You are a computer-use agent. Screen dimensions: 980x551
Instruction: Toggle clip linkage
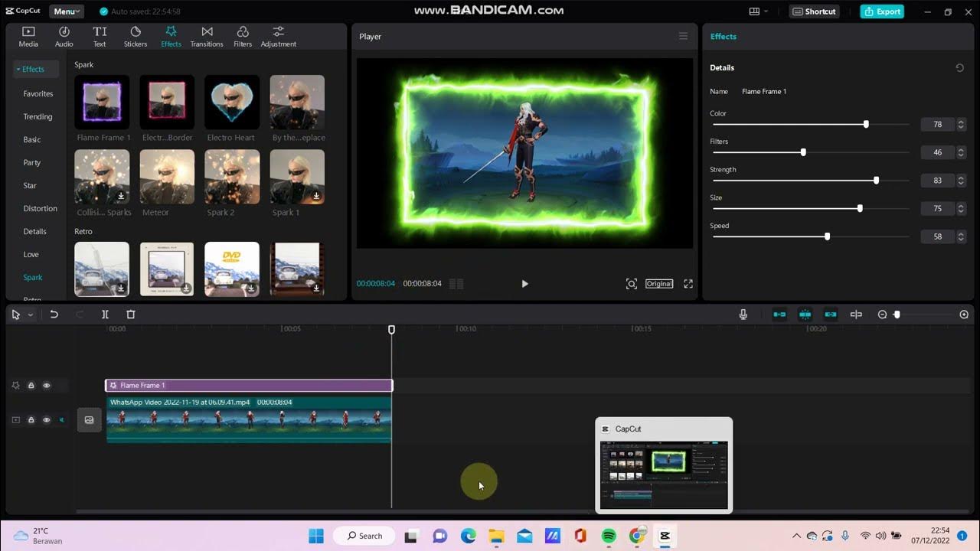coord(831,315)
